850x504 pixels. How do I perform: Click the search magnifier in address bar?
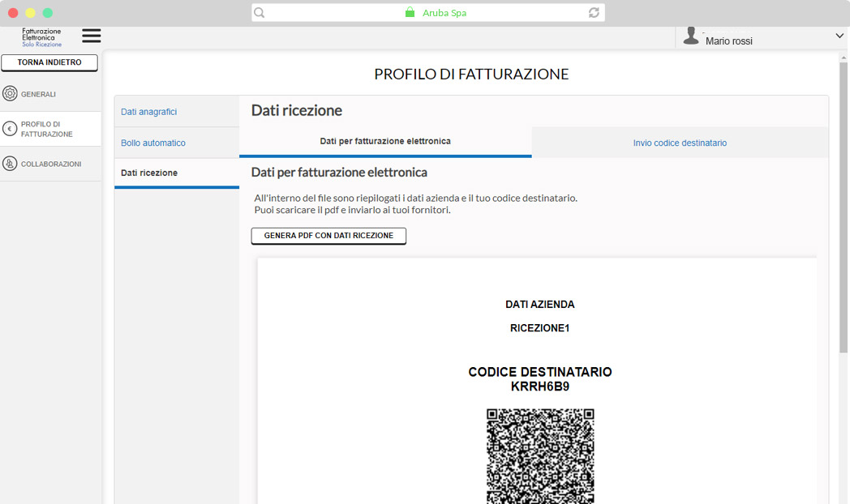pos(260,13)
